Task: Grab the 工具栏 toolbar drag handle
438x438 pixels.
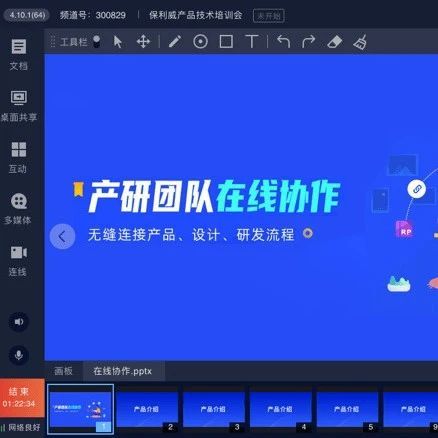Action: tap(53, 42)
